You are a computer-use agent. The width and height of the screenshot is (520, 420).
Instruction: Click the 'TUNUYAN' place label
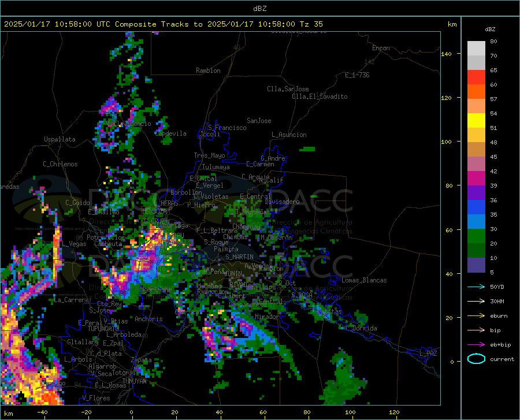[x=134, y=381]
